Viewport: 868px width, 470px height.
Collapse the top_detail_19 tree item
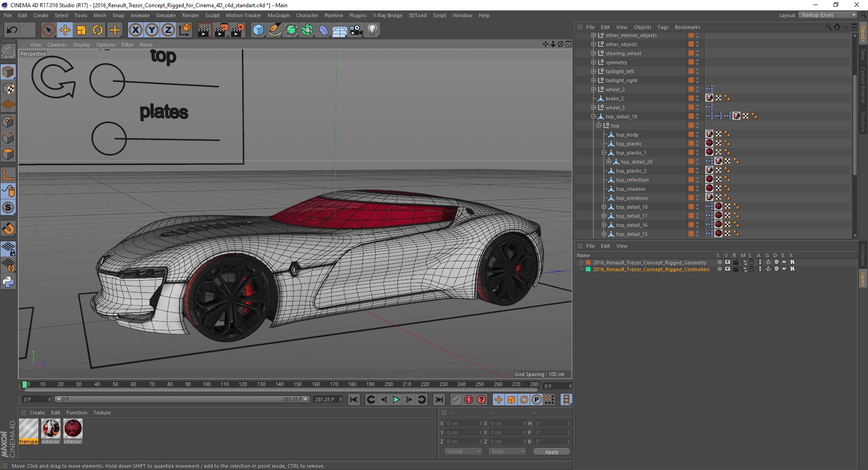pyautogui.click(x=594, y=117)
